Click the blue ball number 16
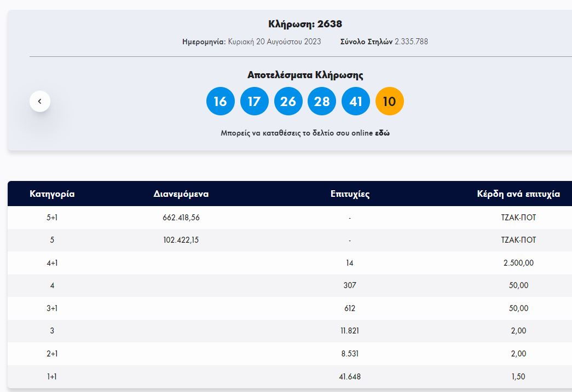 point(220,102)
